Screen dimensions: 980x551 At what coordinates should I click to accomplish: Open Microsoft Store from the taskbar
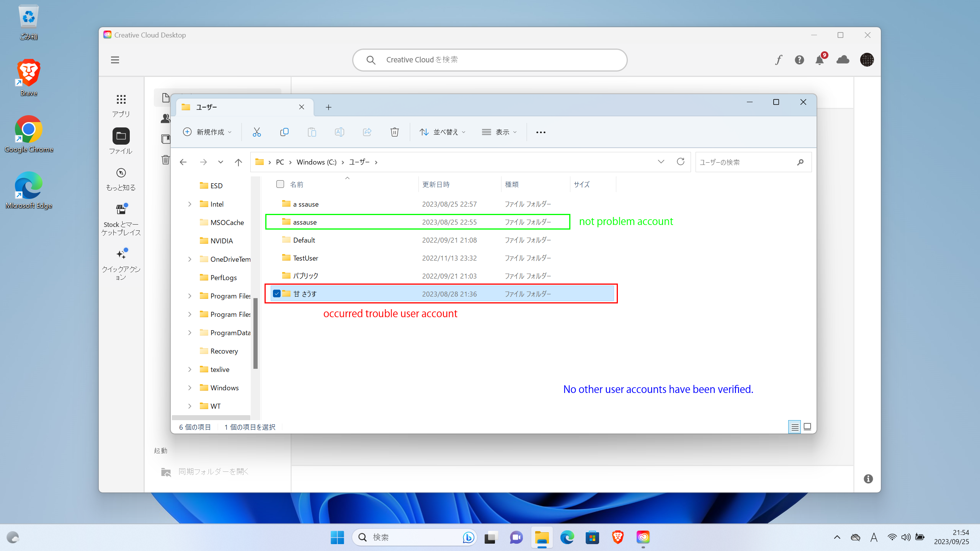(592, 537)
